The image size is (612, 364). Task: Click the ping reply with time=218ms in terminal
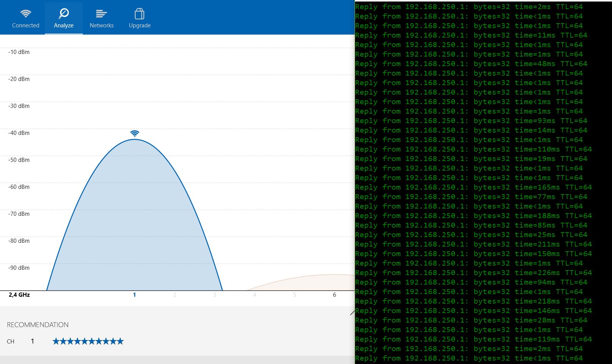pos(474,301)
